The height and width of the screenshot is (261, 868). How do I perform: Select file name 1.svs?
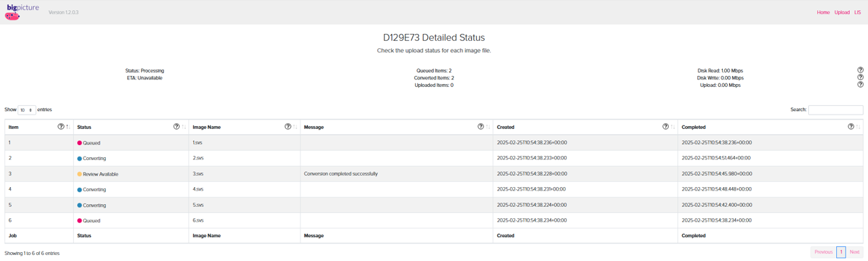tap(197, 142)
